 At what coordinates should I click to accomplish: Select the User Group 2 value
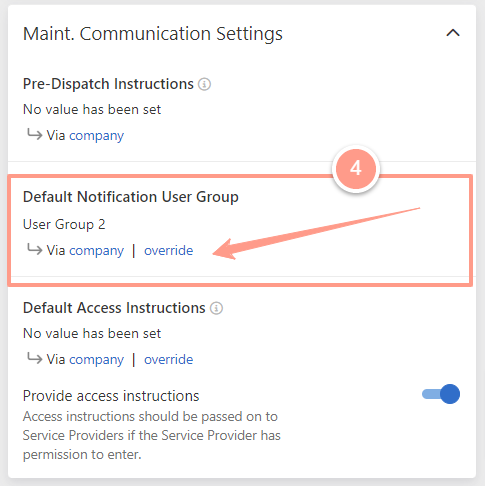coord(64,224)
